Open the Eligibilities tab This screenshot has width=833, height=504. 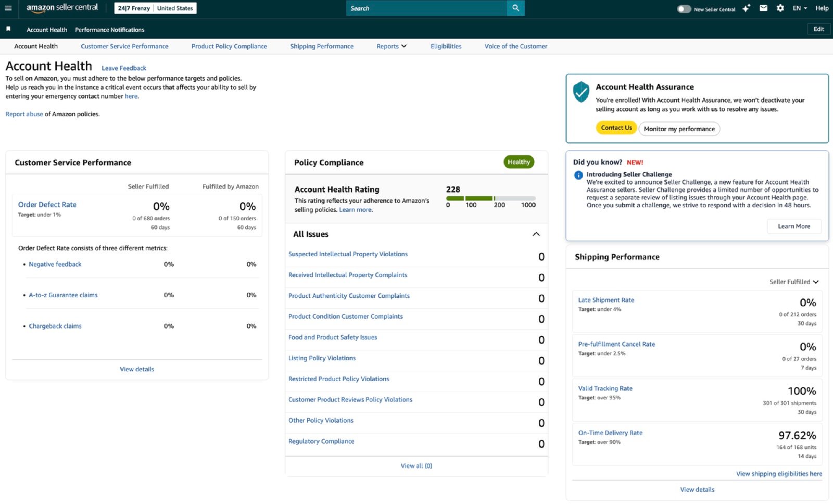pos(446,46)
